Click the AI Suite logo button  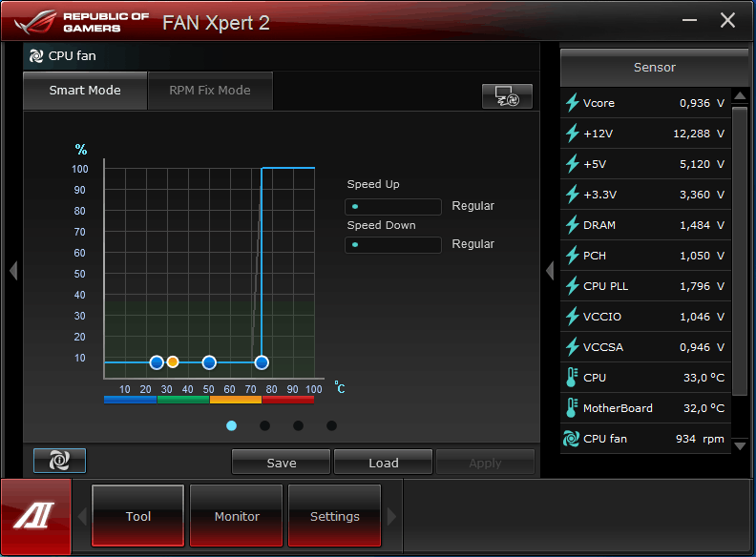(35, 517)
